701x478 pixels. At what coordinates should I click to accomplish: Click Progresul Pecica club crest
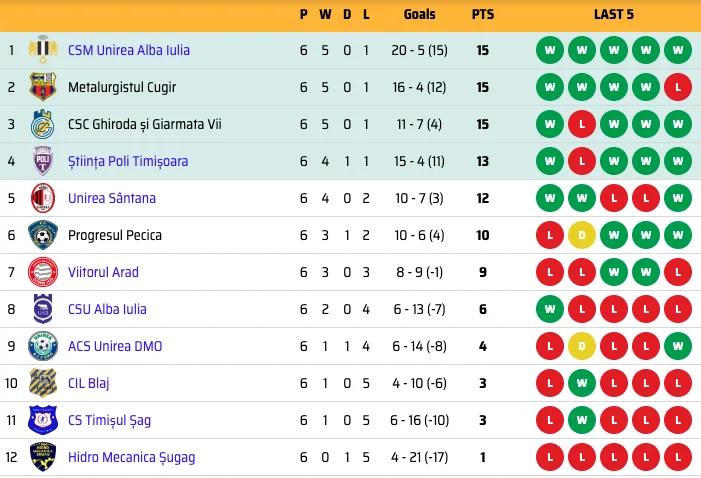43,235
